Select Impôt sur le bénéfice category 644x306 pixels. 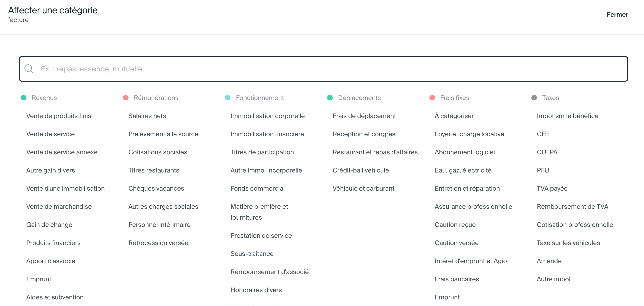567,116
